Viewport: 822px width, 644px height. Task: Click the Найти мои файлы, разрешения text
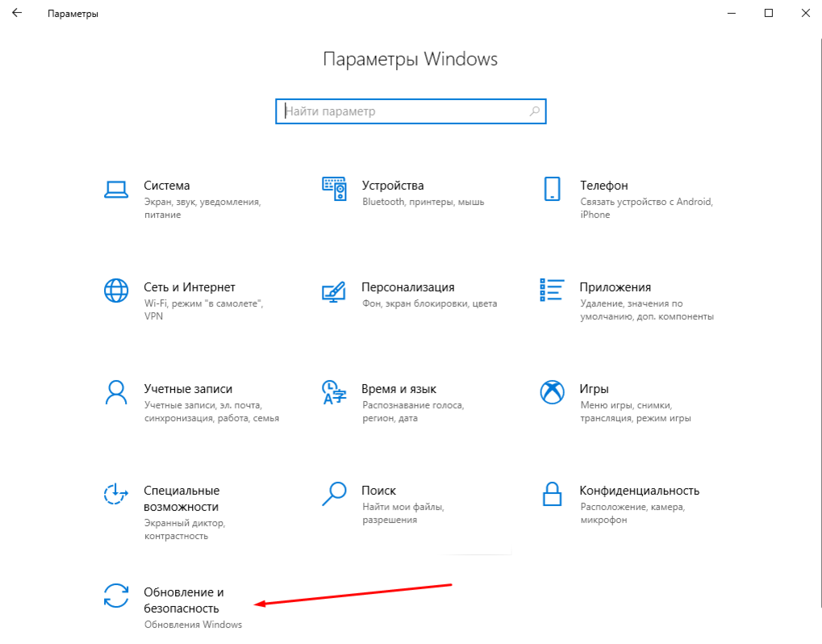(x=403, y=513)
